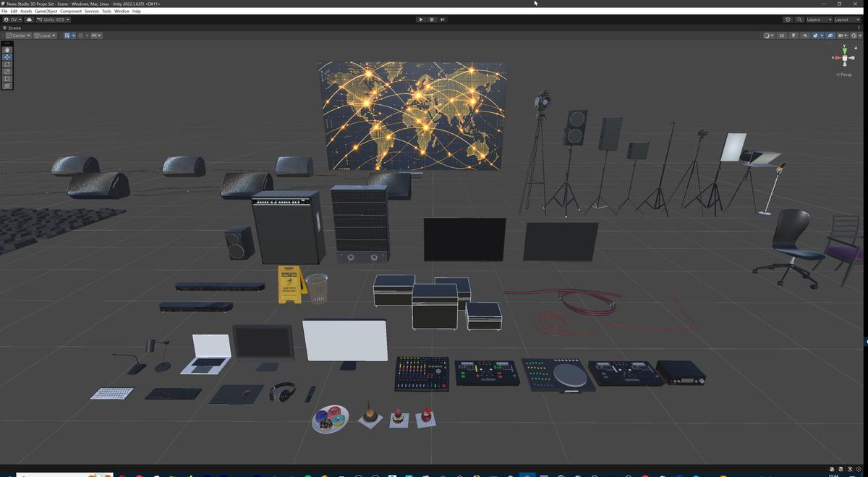Open the Window menu
Screen dimensions: 868x477
pos(122,12)
